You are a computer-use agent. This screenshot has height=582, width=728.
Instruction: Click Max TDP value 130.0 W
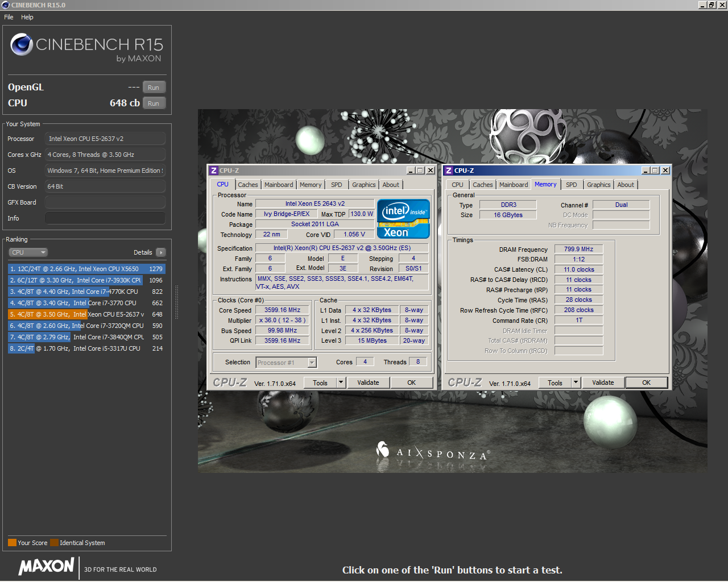(x=362, y=214)
